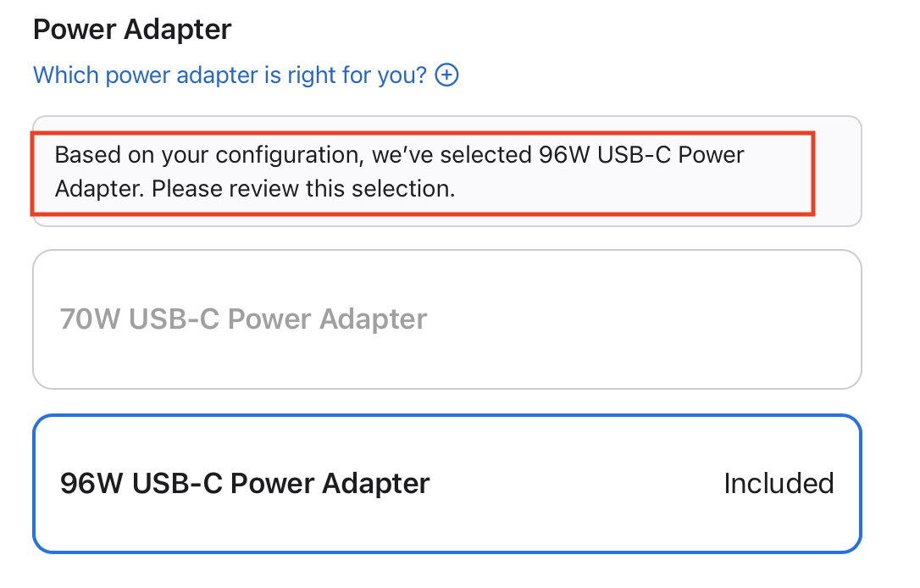The image size is (920, 588).
Task: Click the "Included" price label
Action: [779, 483]
